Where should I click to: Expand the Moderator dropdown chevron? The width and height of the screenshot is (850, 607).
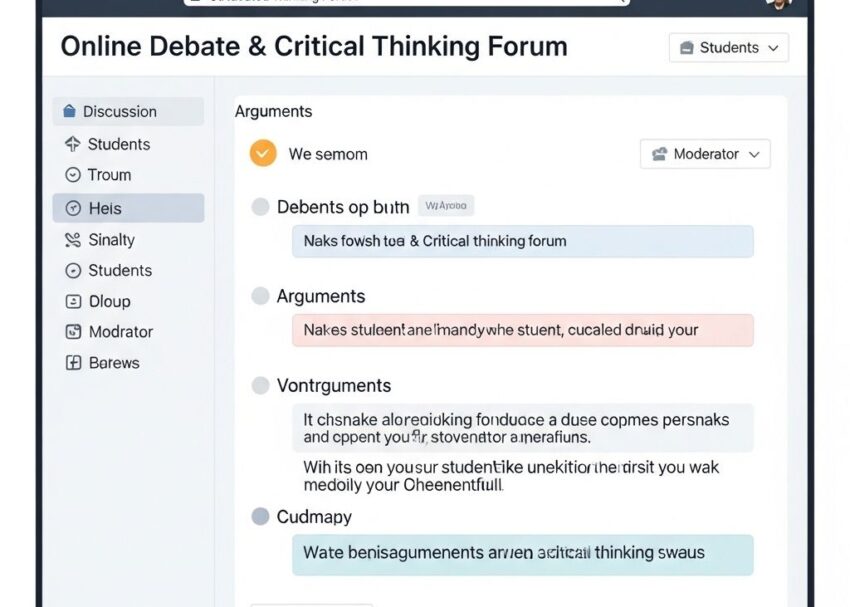tap(754, 154)
